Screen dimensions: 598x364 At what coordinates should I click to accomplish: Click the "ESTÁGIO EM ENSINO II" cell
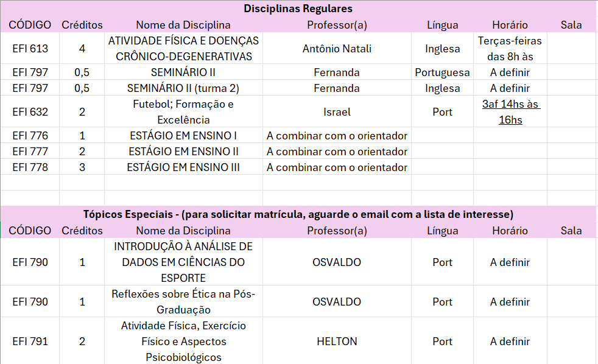183,151
